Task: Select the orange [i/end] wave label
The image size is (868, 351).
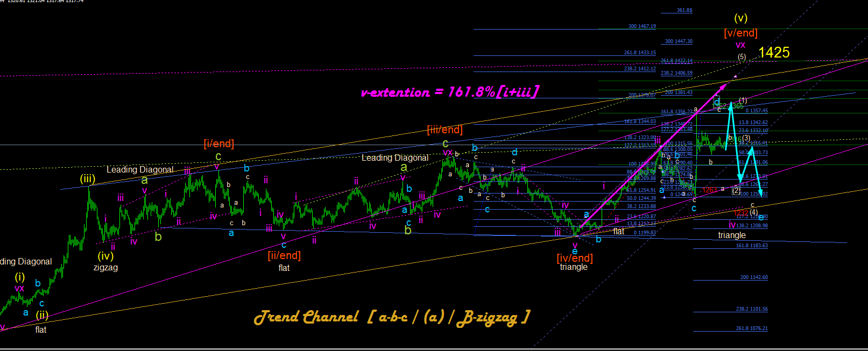Action: 218,144
